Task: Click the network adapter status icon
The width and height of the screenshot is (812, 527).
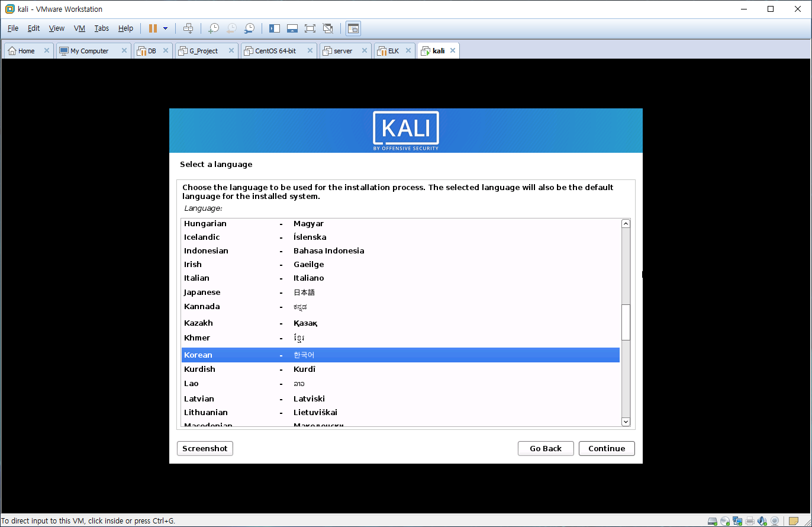Action: pyautogui.click(x=737, y=521)
